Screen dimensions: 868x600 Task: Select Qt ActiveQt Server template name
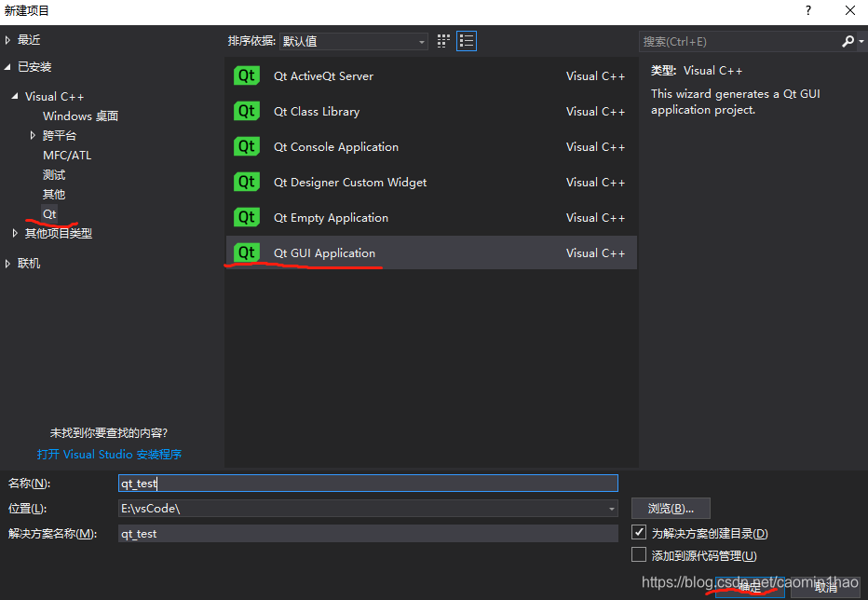tap(323, 75)
